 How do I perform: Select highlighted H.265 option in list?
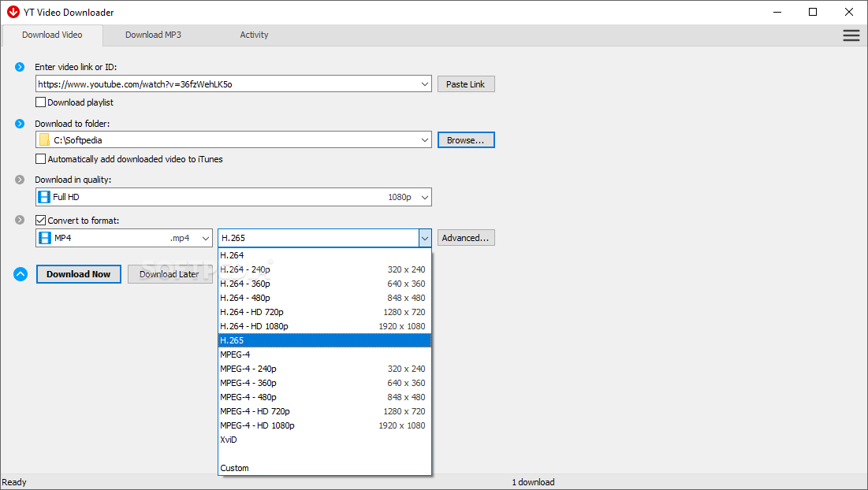tap(324, 340)
